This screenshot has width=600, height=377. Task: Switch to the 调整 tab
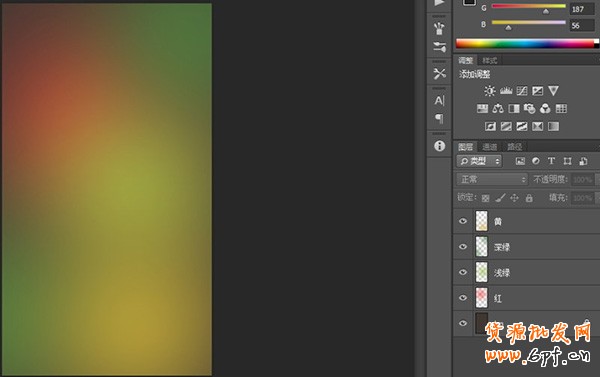coord(466,60)
